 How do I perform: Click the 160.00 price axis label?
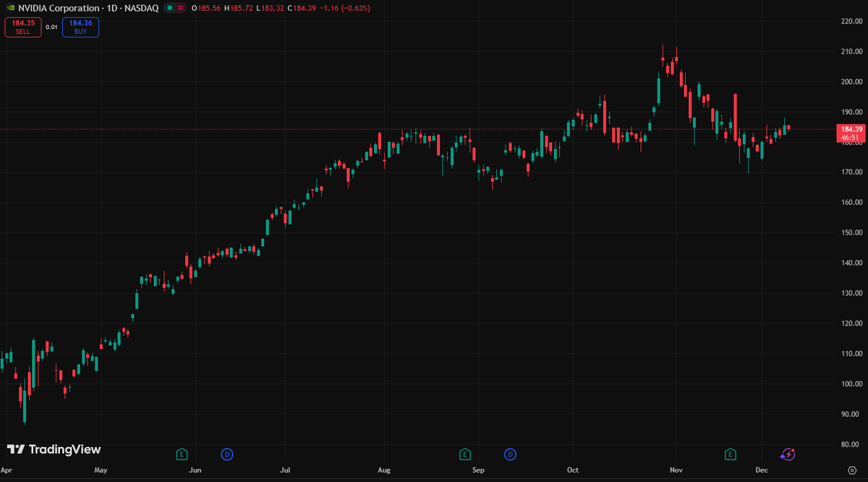[x=851, y=203]
